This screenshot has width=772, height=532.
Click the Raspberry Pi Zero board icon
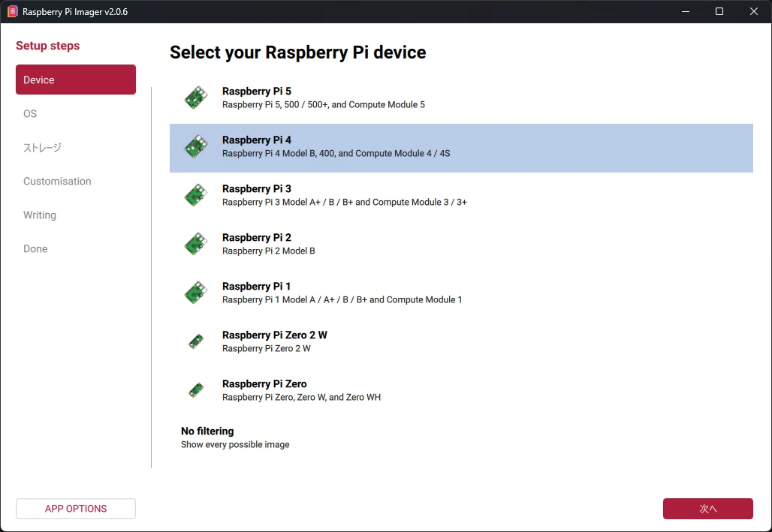click(196, 389)
